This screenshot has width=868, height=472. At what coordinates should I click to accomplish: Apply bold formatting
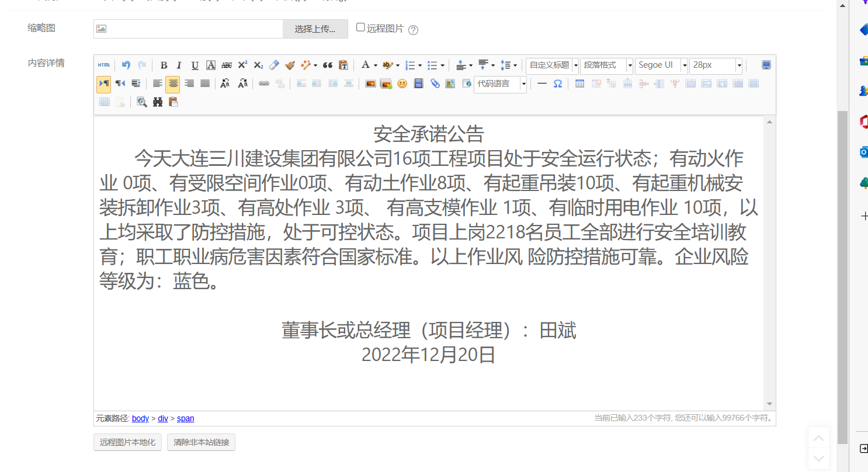coord(164,65)
